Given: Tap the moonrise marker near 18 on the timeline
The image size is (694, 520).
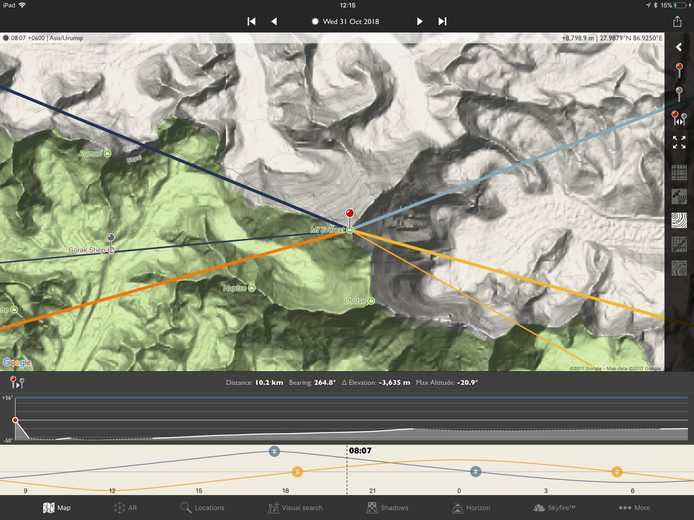Looking at the screenshot, I should (274, 451).
